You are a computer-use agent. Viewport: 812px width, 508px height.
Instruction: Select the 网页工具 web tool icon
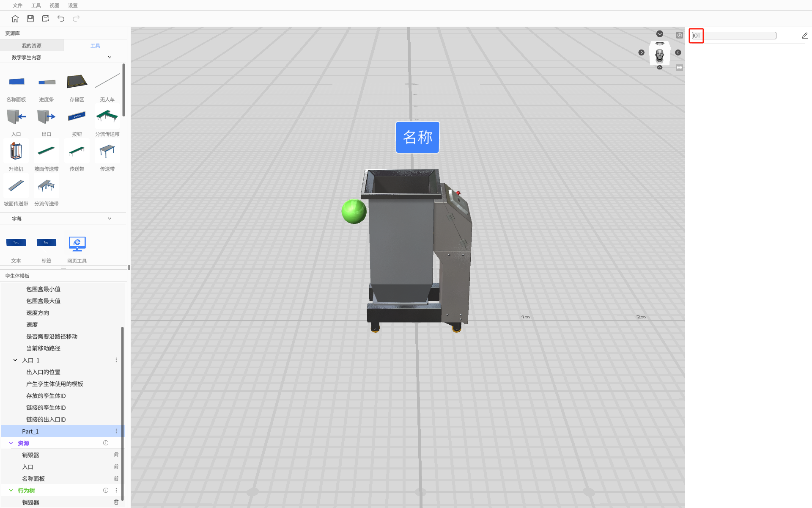[77, 244]
